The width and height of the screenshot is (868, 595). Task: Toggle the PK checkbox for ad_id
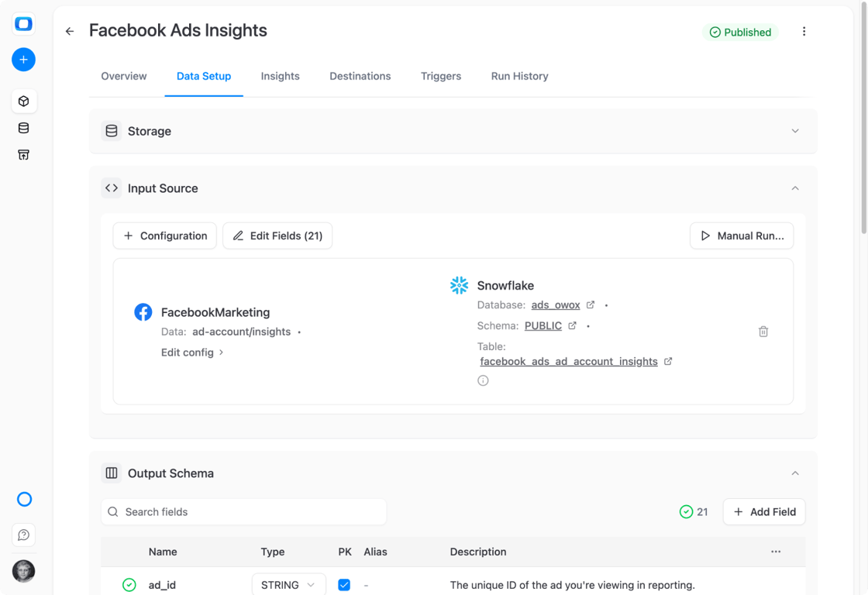[344, 585]
